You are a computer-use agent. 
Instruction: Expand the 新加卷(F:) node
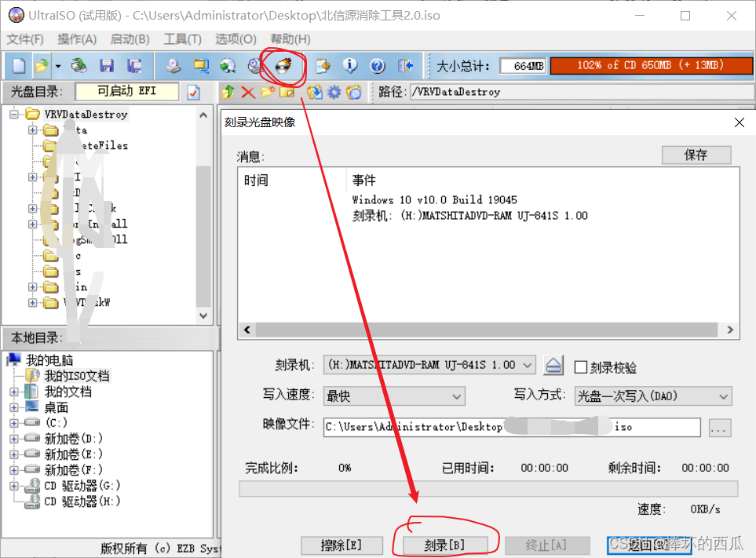coord(14,470)
